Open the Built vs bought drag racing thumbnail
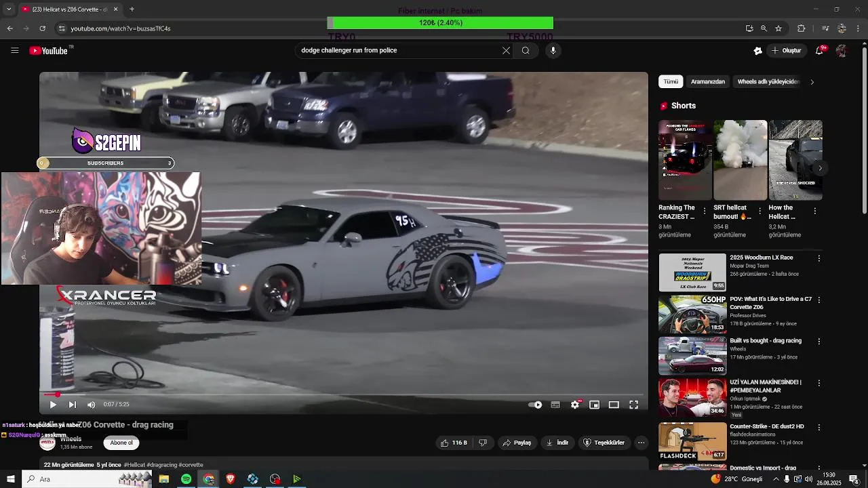 [x=692, y=356]
